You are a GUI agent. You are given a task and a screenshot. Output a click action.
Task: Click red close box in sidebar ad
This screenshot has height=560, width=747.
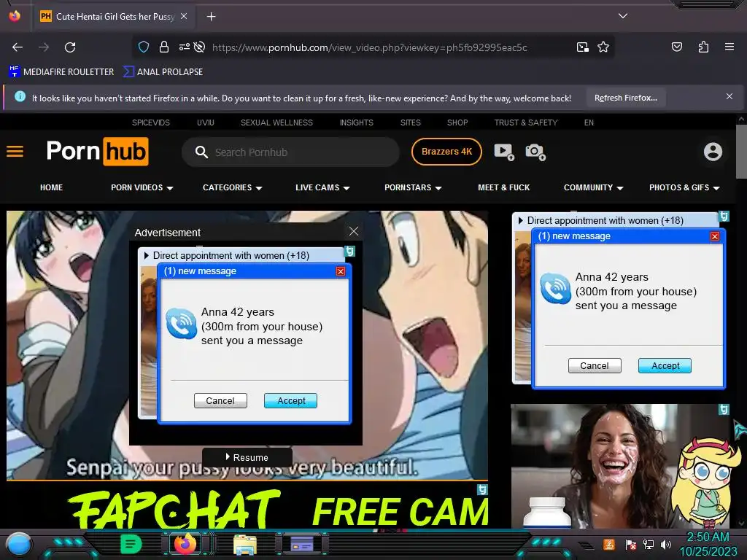click(x=715, y=236)
